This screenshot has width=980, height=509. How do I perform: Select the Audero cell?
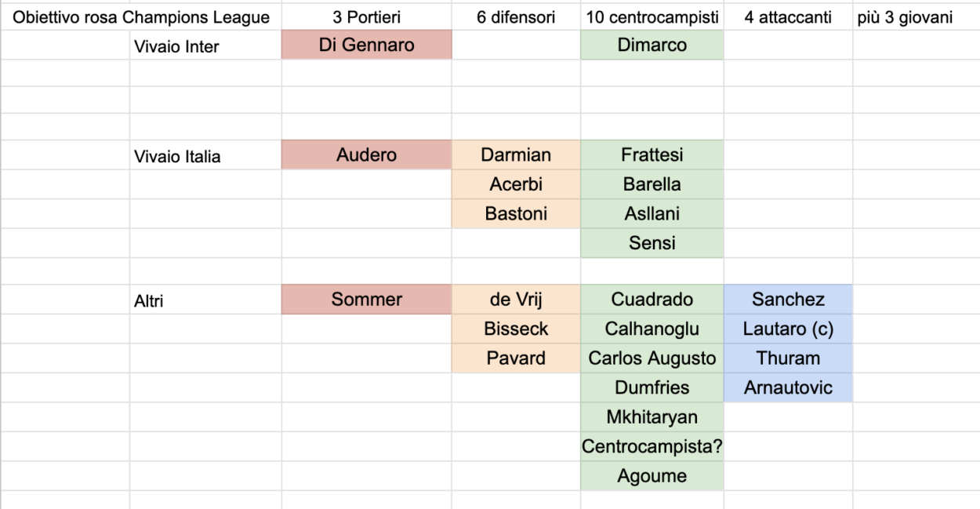(366, 155)
